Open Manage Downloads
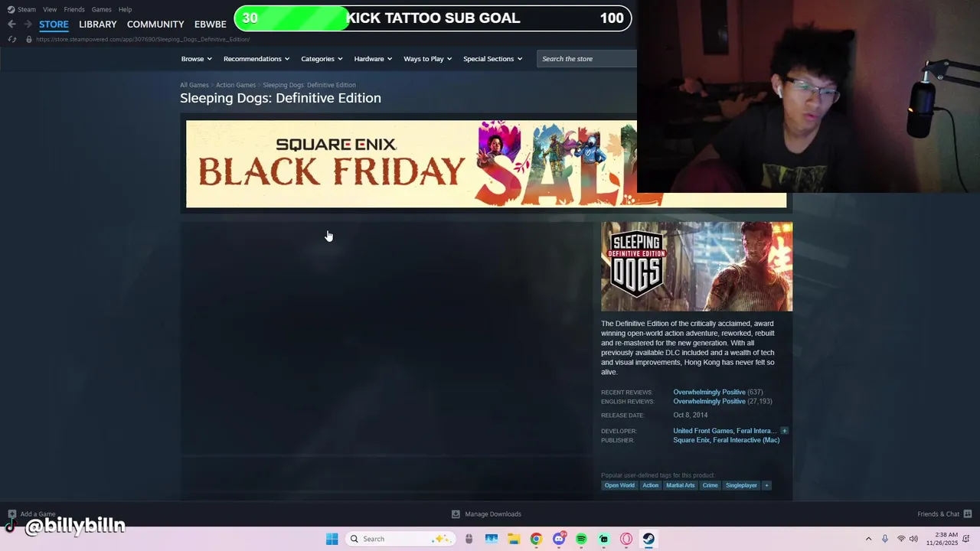Image resolution: width=980 pixels, height=551 pixels. point(493,514)
